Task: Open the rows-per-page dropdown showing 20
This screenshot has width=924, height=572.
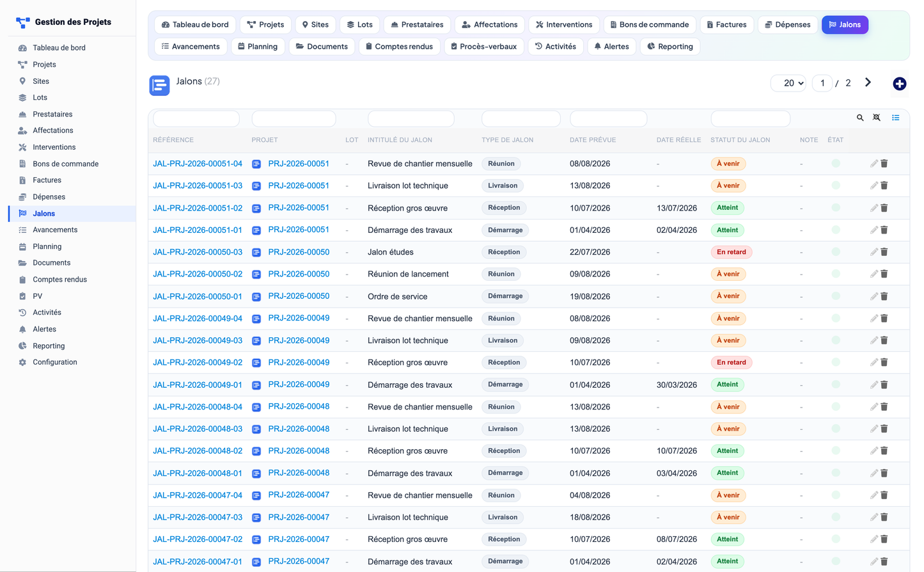Action: (x=788, y=83)
